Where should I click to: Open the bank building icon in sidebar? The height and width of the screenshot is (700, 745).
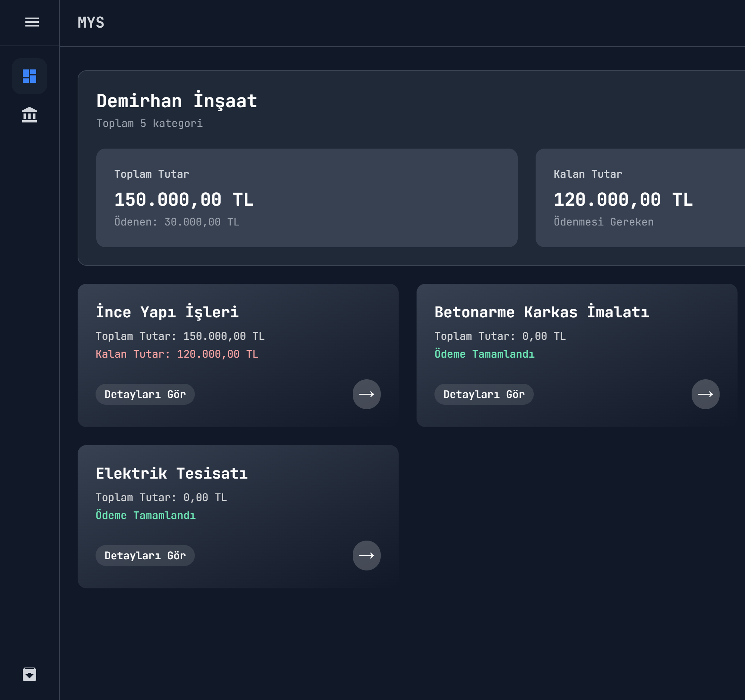click(29, 115)
